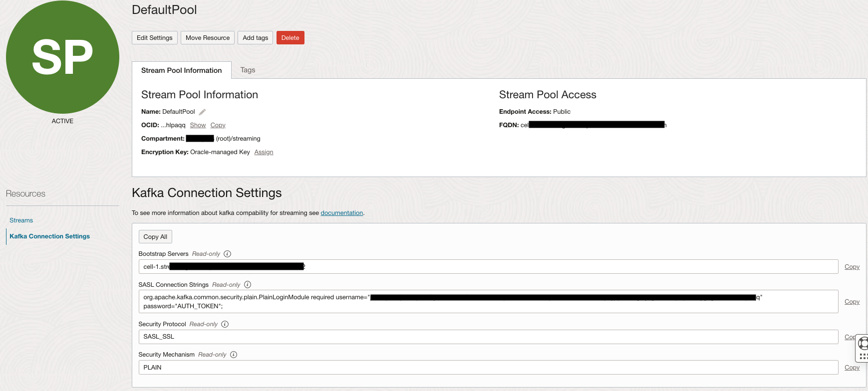Click the Endpoint Access Public text
The height and width of the screenshot is (391, 868).
pos(535,112)
